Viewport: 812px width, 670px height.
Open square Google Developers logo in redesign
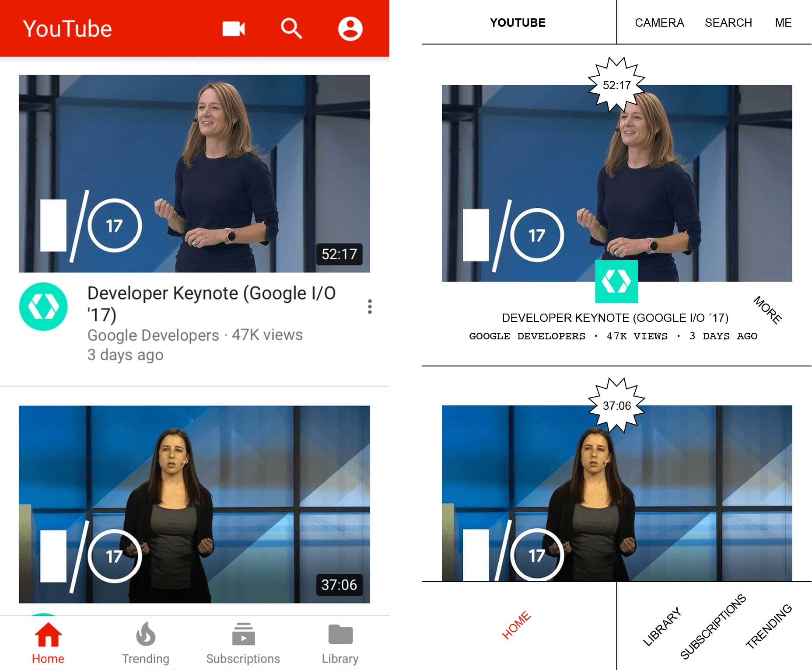click(x=616, y=282)
